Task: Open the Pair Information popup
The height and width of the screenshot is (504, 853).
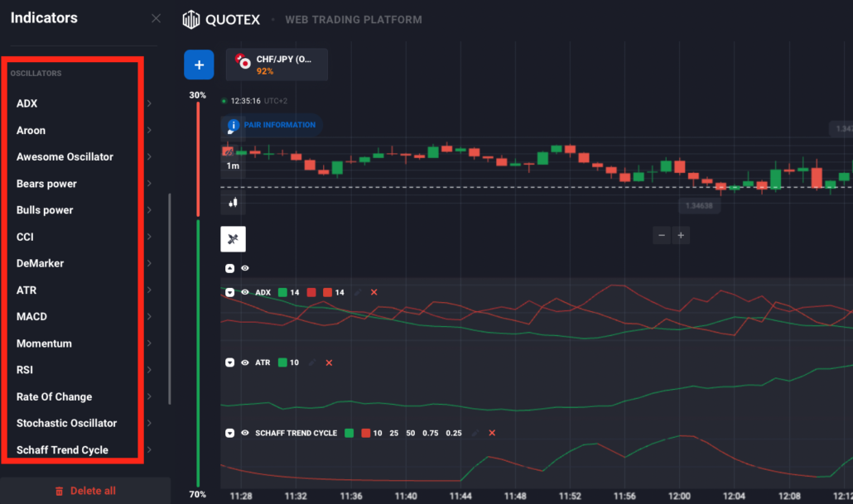Action: click(272, 126)
